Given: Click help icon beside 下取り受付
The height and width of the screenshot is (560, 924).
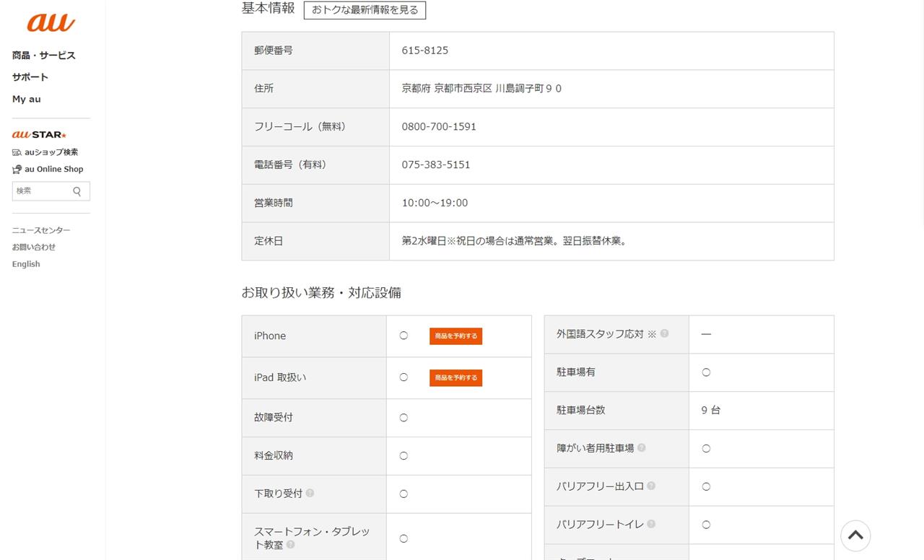Looking at the screenshot, I should click(310, 493).
